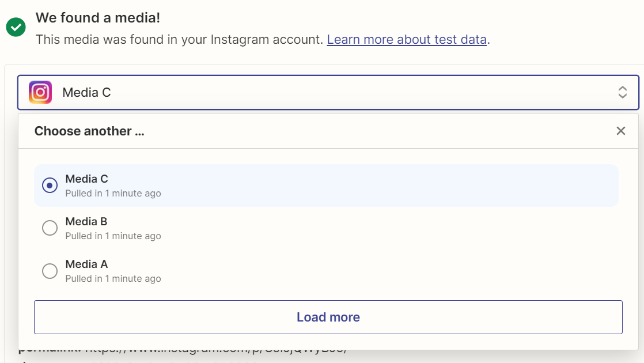Click the Media C text in selector
The image size is (644, 363).
click(86, 92)
